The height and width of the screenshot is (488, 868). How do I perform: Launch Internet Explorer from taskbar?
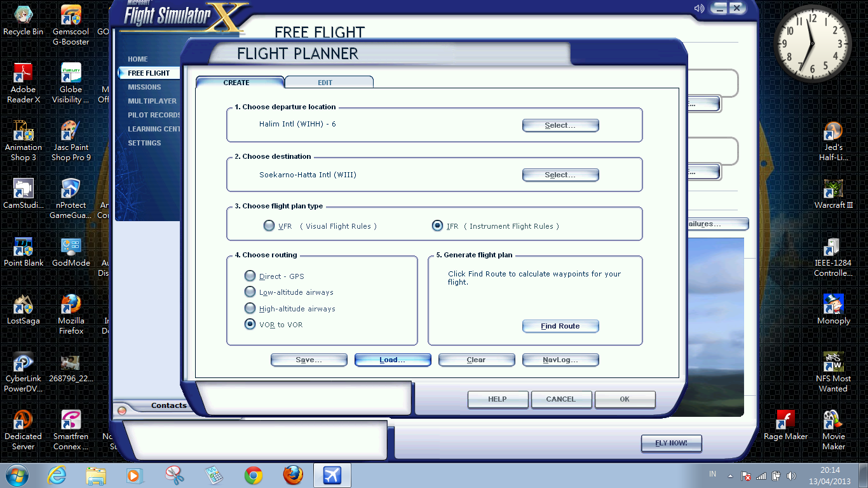pos(57,475)
